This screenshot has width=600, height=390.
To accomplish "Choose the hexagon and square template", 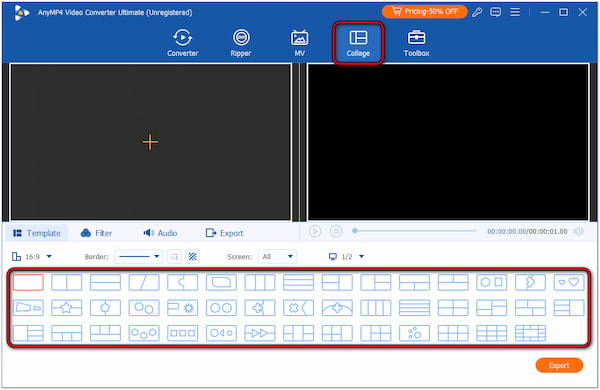I will (492, 282).
